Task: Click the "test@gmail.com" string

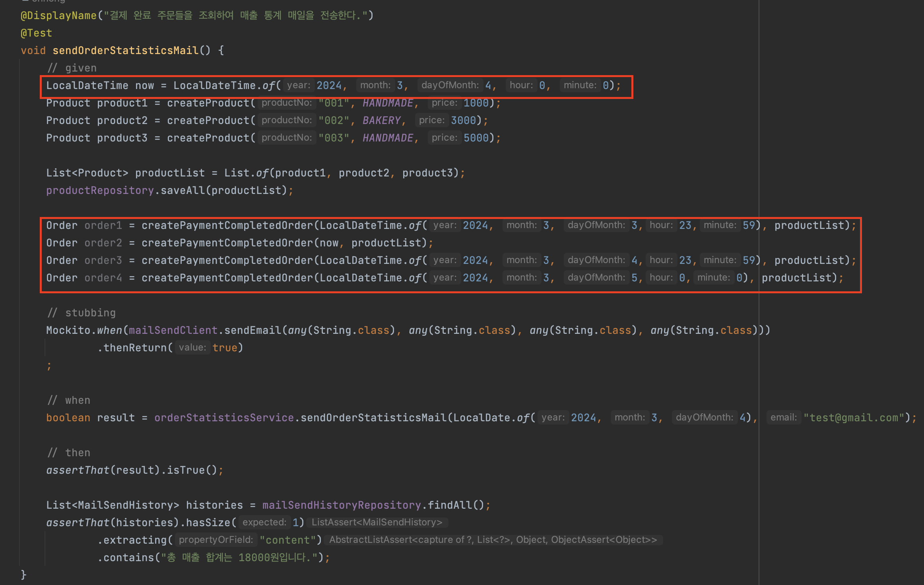Action: pyautogui.click(x=854, y=418)
